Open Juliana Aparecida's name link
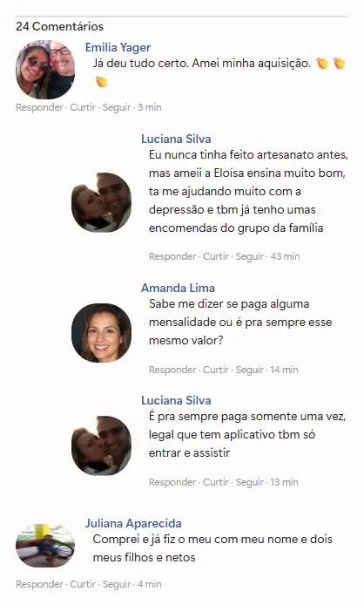The width and height of the screenshot is (364, 605). point(133,523)
